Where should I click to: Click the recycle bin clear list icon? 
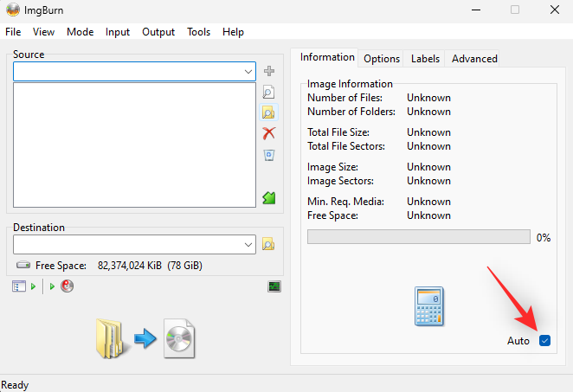269,155
